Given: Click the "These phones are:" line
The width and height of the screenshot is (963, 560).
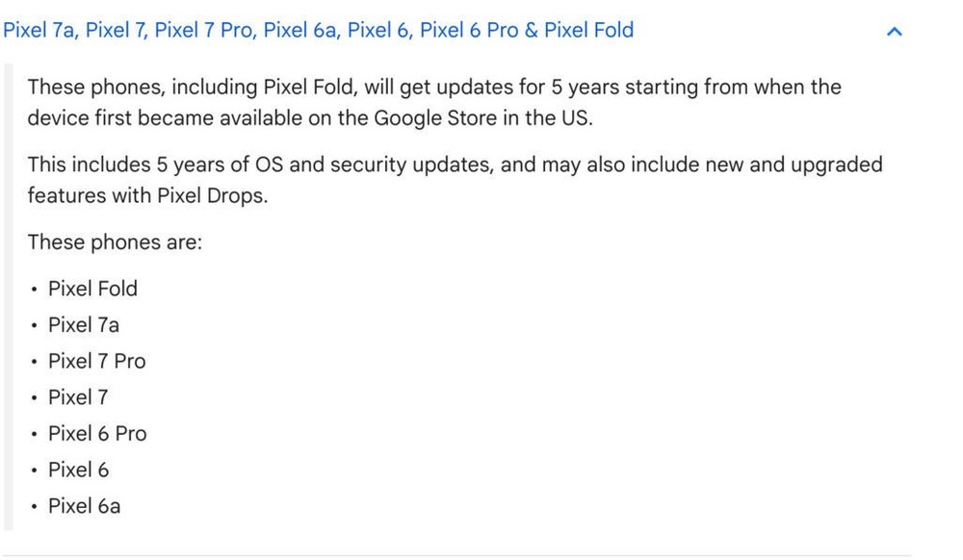Looking at the screenshot, I should [x=115, y=242].
